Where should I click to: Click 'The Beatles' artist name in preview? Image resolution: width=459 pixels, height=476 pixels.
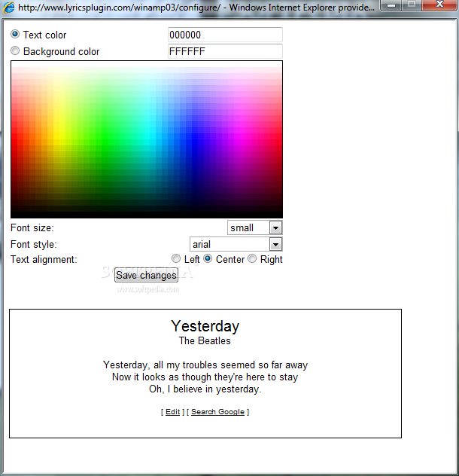205,340
